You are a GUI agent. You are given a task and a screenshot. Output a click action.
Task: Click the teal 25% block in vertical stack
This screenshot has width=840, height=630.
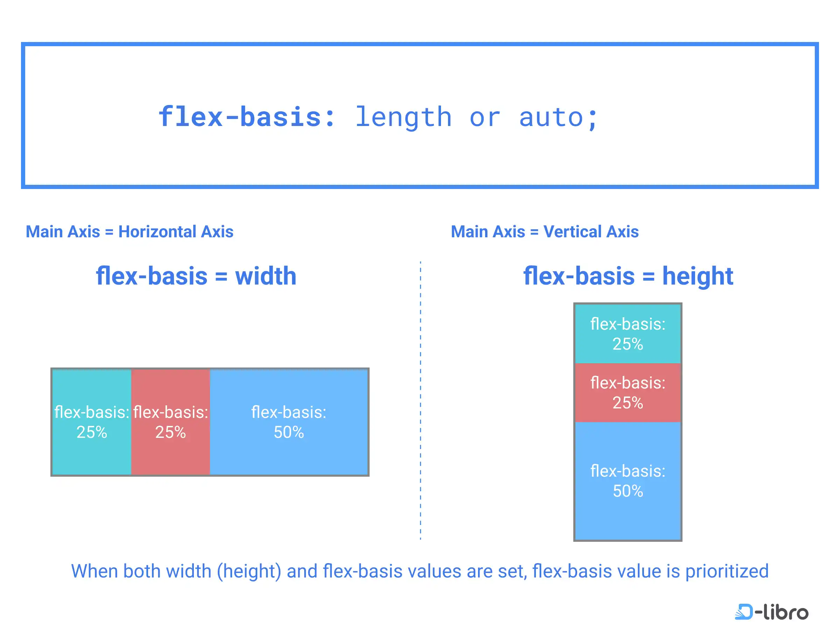click(627, 334)
